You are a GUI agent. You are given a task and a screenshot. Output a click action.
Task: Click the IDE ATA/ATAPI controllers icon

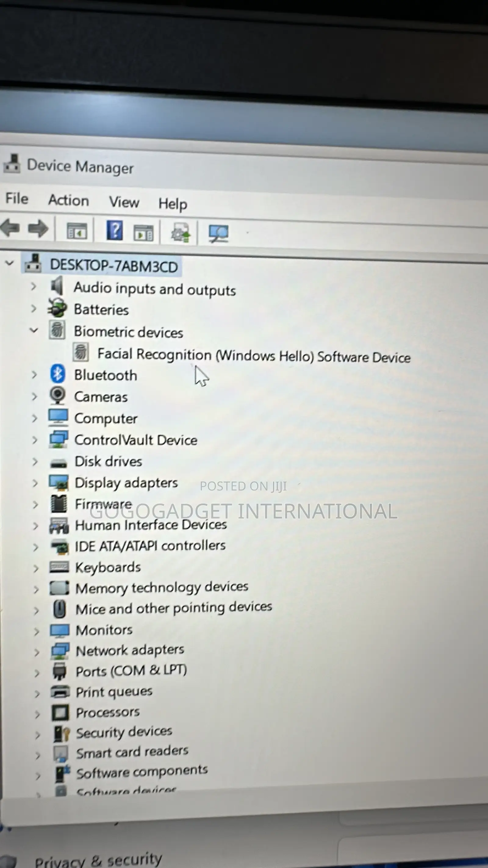click(x=59, y=547)
